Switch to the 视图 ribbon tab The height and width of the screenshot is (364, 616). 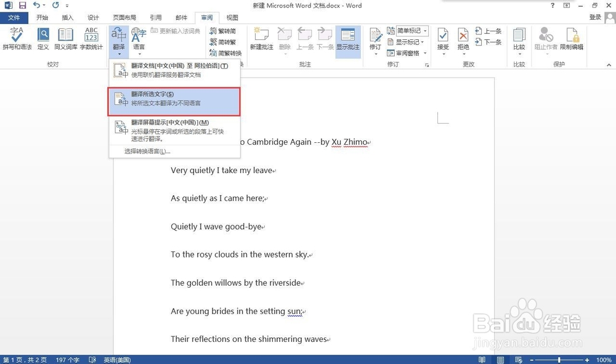231,17
